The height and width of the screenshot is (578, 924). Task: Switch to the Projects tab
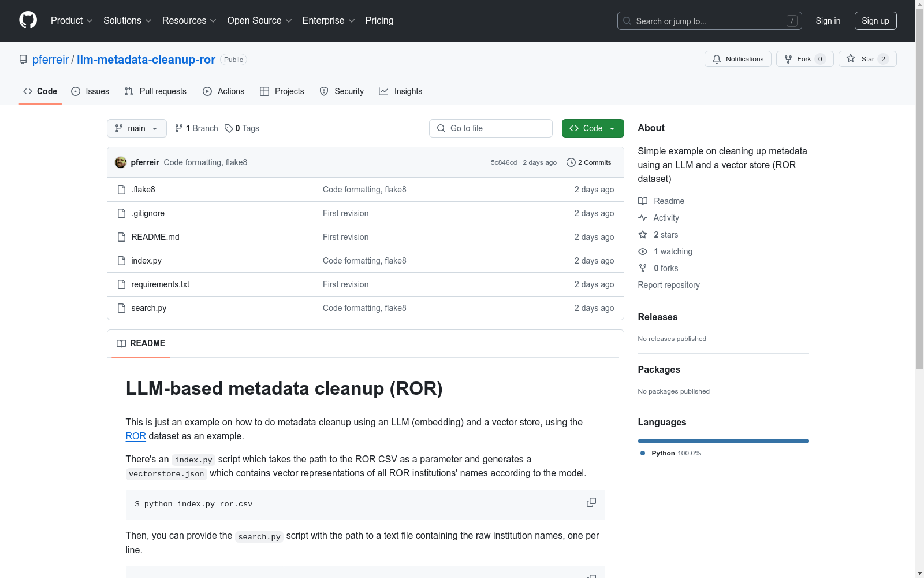pos(282,91)
